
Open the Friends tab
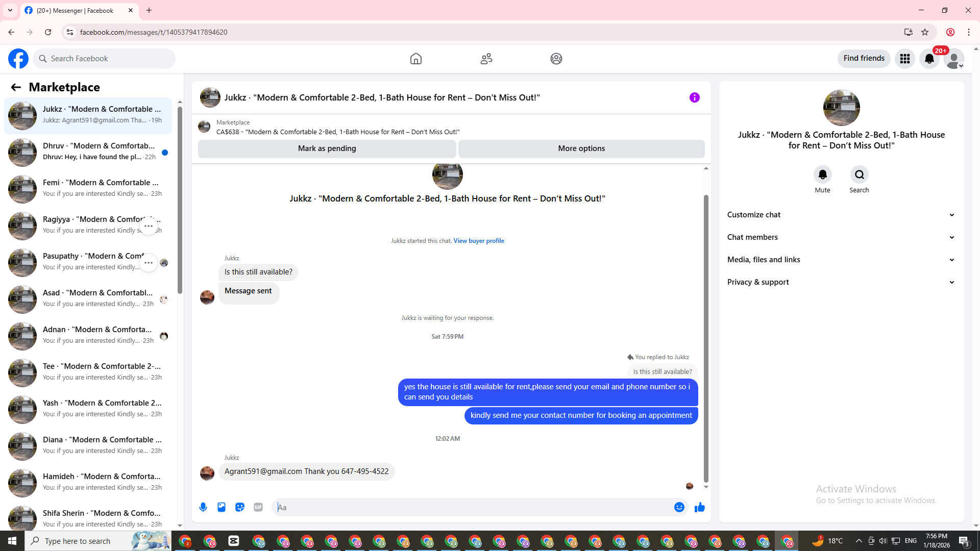coord(486,59)
